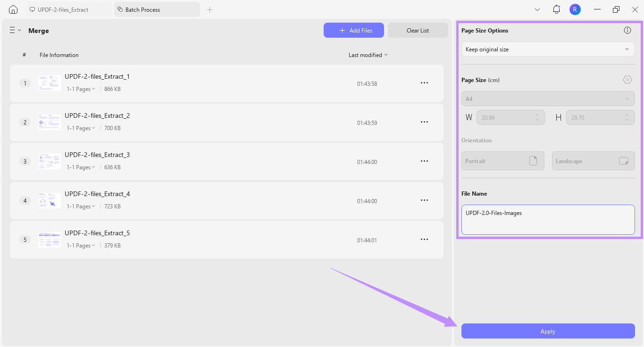644x347 pixels.
Task: Click the Add Files button
Action: (354, 30)
